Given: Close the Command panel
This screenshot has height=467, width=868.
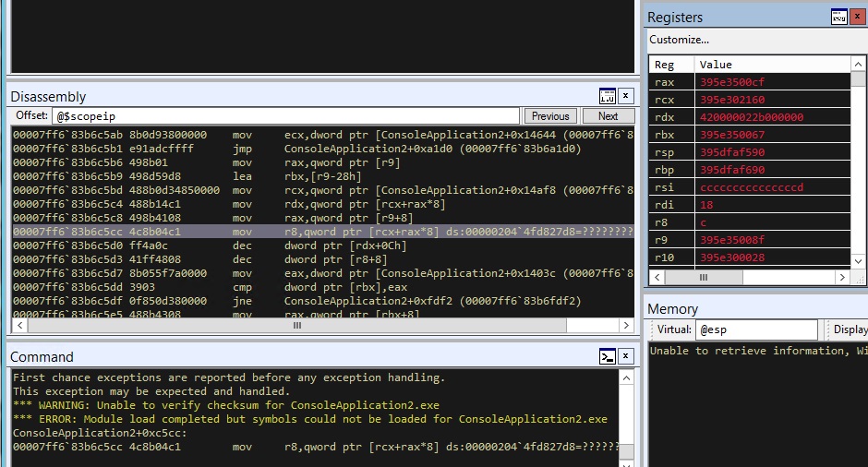Looking at the screenshot, I should point(625,356).
